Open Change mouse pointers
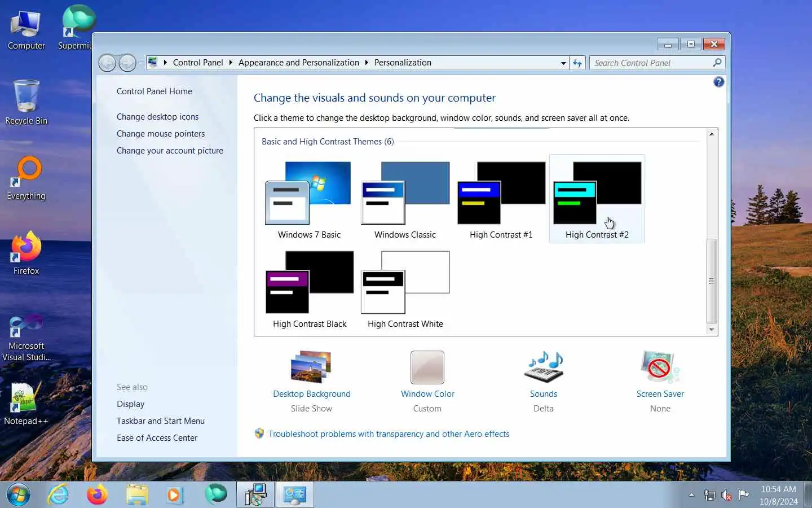The width and height of the screenshot is (812, 508). (x=161, y=134)
